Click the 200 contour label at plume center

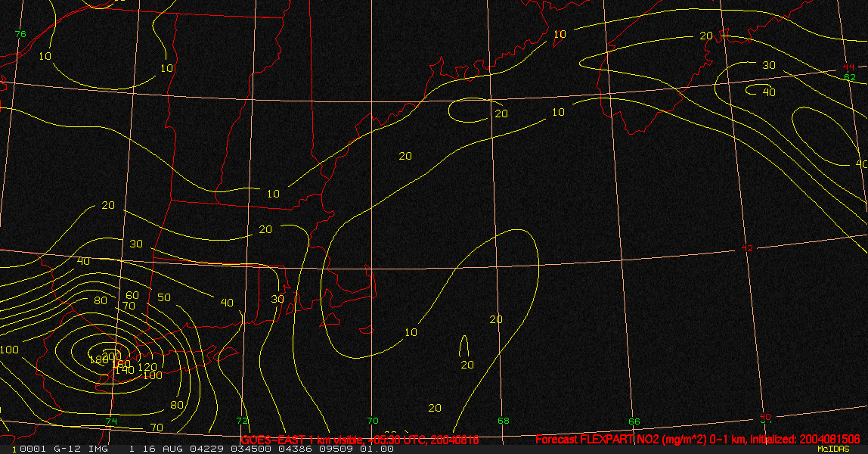tap(112, 356)
